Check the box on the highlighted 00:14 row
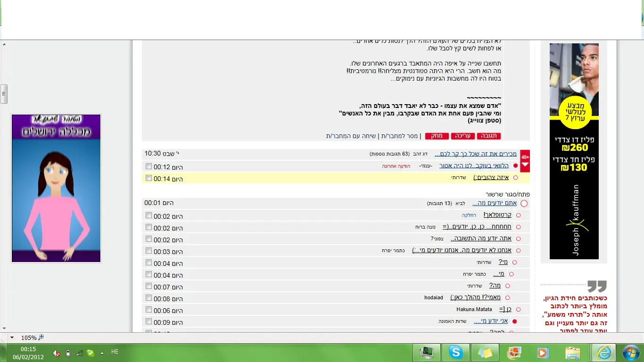 pyautogui.click(x=149, y=178)
